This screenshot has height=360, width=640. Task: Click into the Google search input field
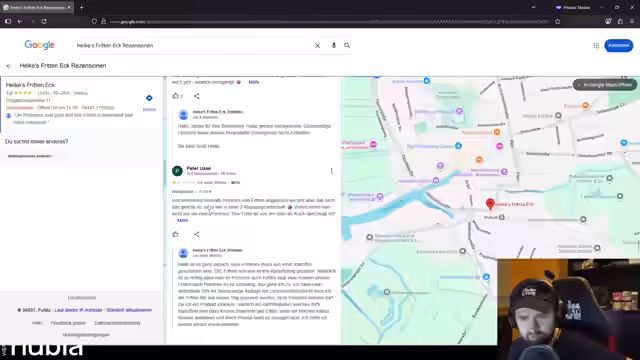[192, 46]
